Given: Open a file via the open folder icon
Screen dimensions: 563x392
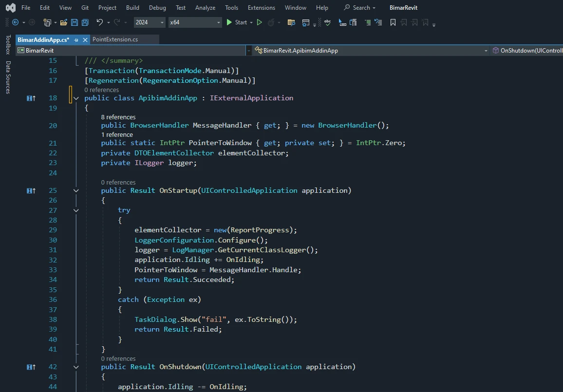Looking at the screenshot, I should [63, 22].
